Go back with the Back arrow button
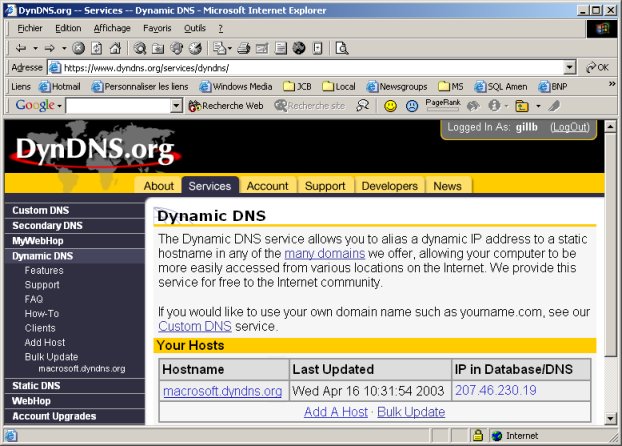 (21, 48)
